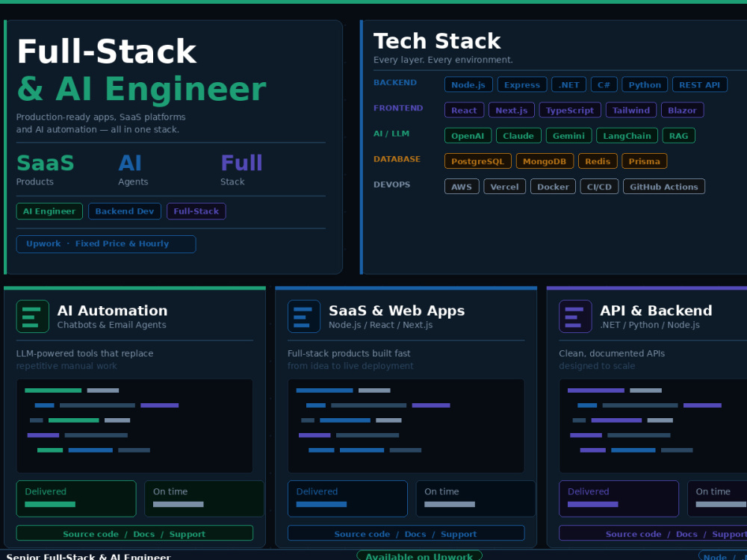Screen dimensions: 747x560
Task: Click the AI Engineer badge
Action: (x=49, y=211)
